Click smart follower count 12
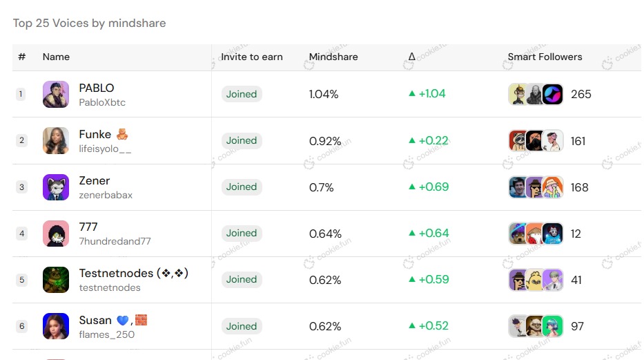 576,234
